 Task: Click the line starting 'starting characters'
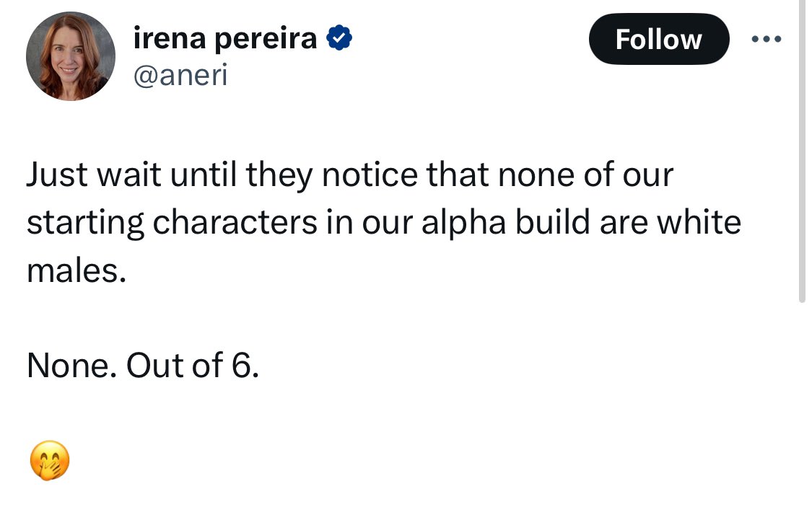383,223
